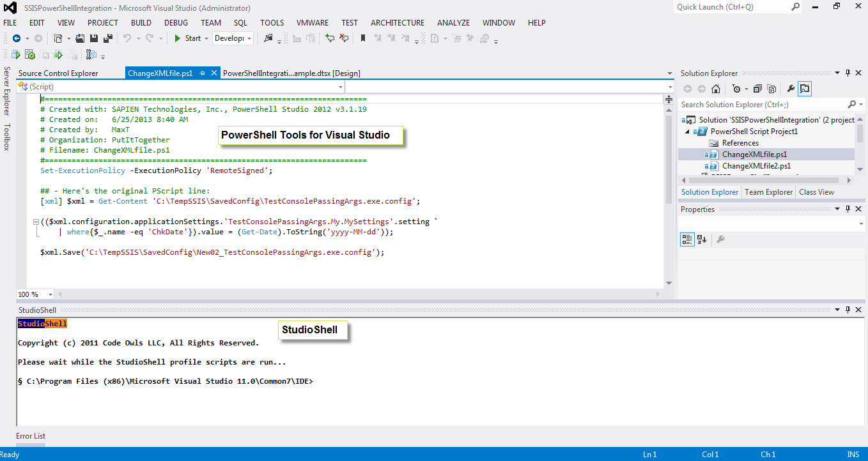Screen dimensions: 868x461
Task: Click the StudioShell prompt line ending in Common7\IDE>
Action: coord(166,381)
